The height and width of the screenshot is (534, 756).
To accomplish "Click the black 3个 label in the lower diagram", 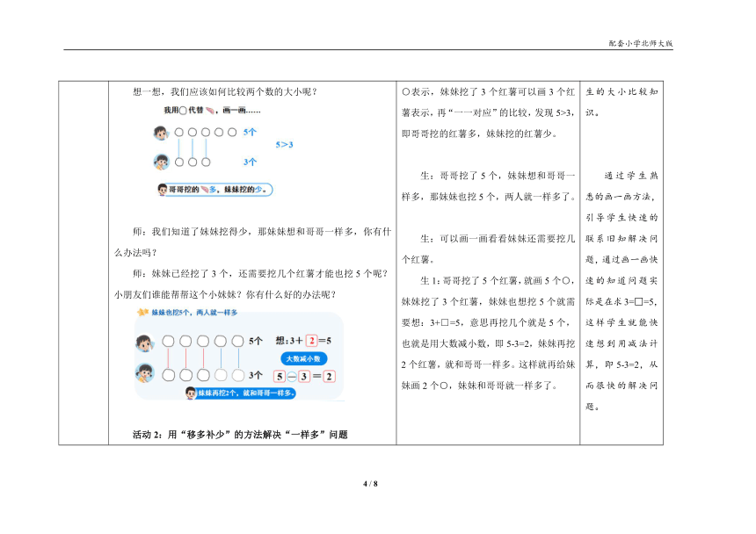I will pyautogui.click(x=256, y=375).
